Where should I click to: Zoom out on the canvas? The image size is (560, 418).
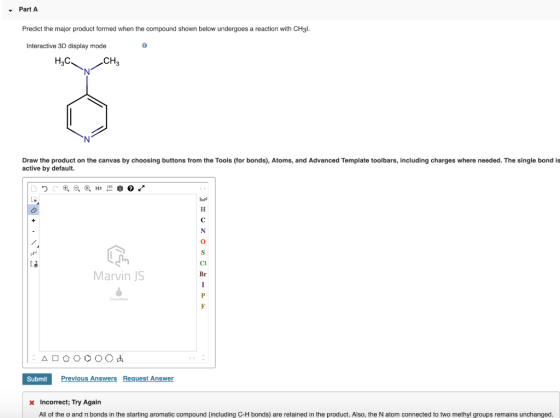(x=76, y=188)
